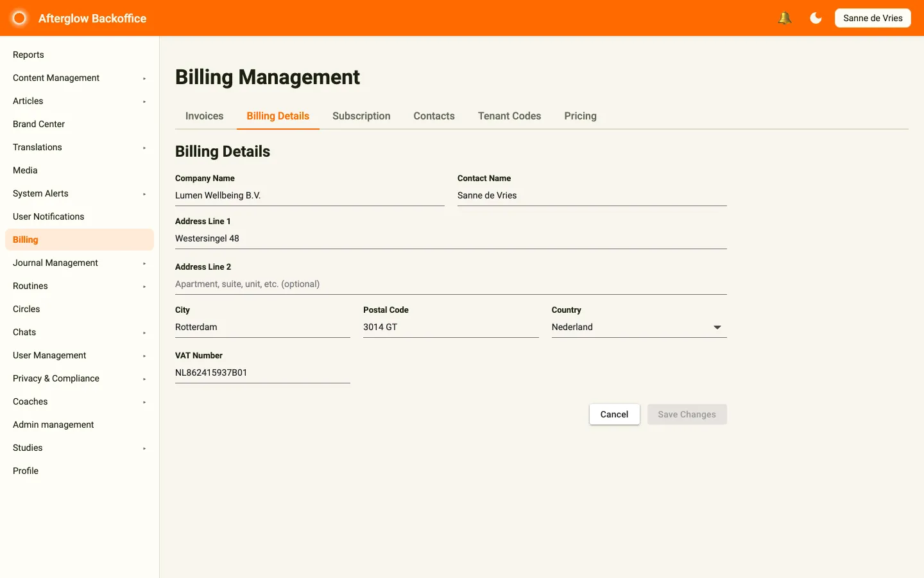Expand the Coaches submenu arrow
Viewport: 924px width, 578px height.
pyautogui.click(x=144, y=402)
